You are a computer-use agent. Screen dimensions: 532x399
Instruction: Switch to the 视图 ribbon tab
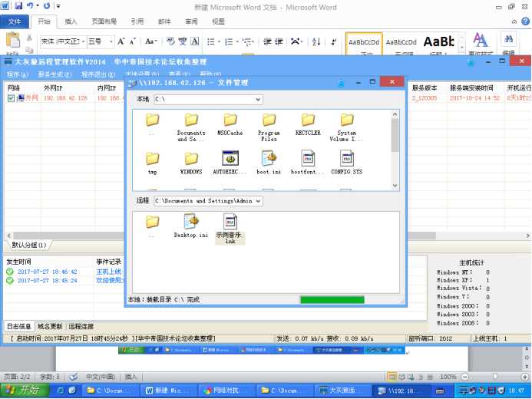218,21
